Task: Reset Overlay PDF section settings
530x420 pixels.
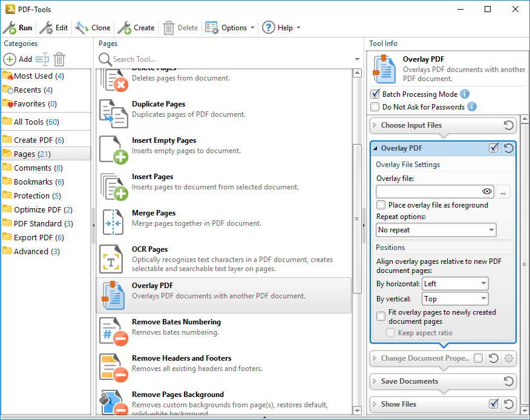Action: click(x=508, y=148)
